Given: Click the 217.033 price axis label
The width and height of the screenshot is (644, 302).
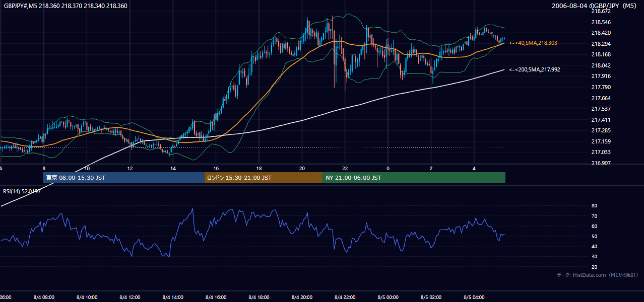Looking at the screenshot, I should (600, 152).
